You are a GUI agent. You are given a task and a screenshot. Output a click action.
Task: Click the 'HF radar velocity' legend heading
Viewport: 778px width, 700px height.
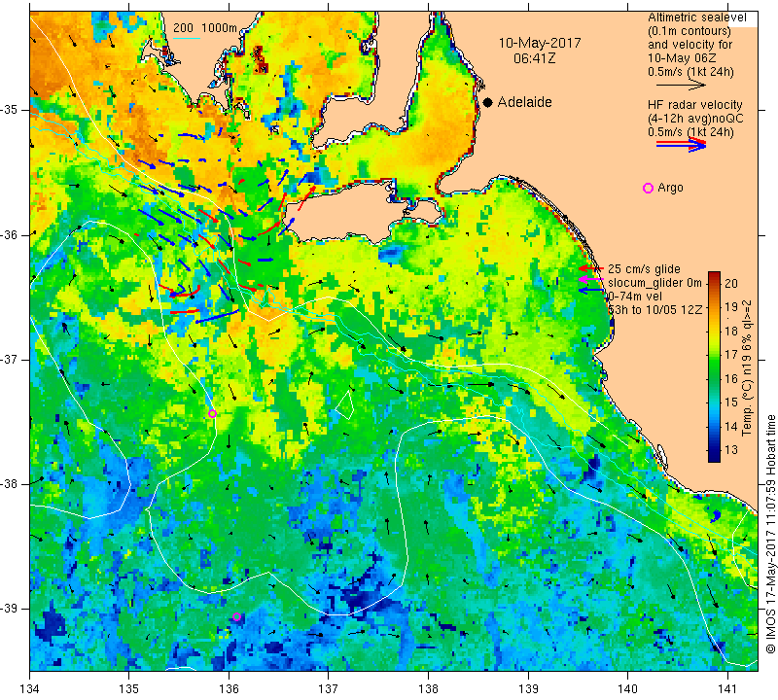coord(694,105)
